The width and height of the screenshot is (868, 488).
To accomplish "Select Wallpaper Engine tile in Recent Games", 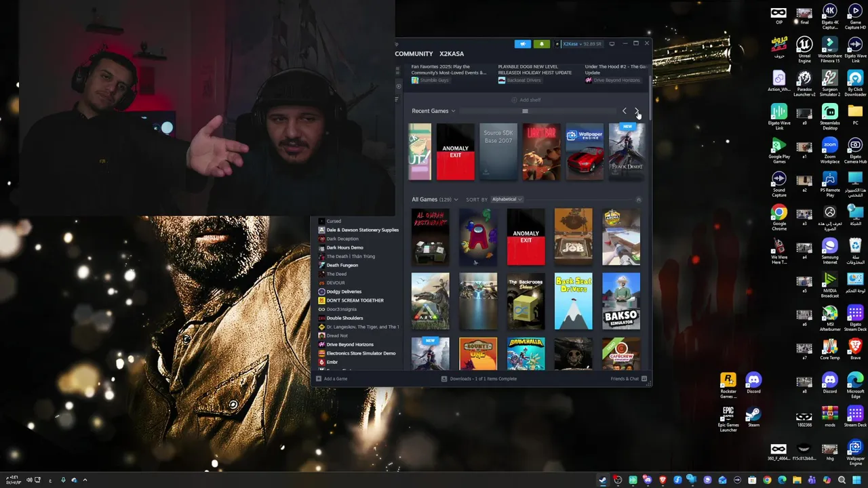I will pos(585,152).
